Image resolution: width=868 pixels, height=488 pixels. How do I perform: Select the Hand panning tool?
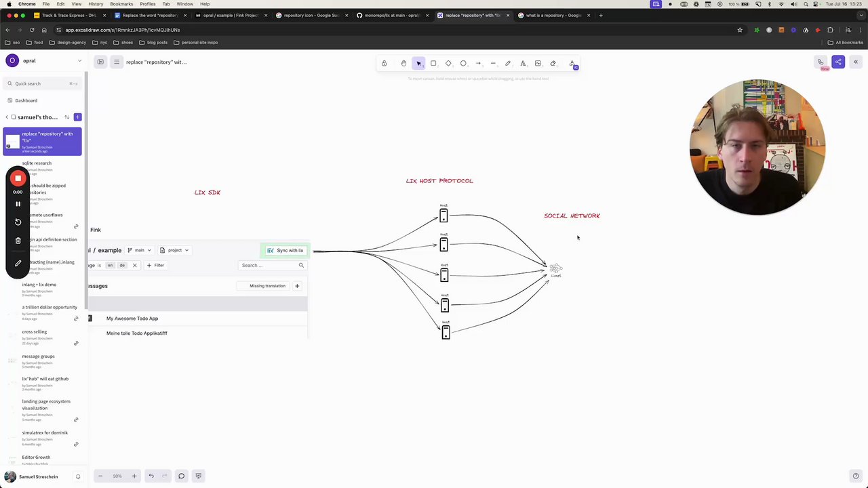tap(403, 64)
